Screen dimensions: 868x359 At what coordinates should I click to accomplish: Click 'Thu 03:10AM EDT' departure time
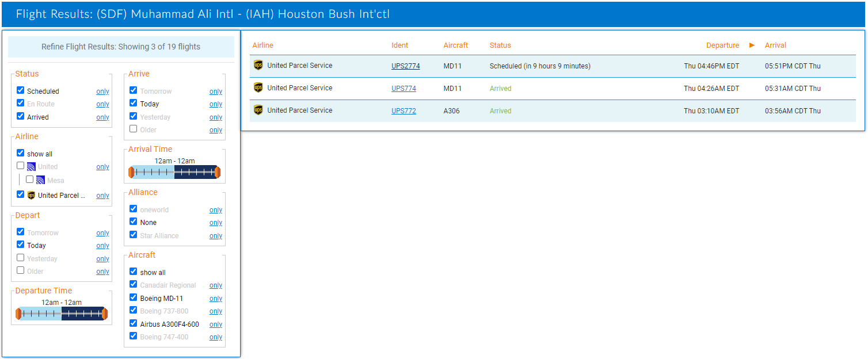[711, 111]
